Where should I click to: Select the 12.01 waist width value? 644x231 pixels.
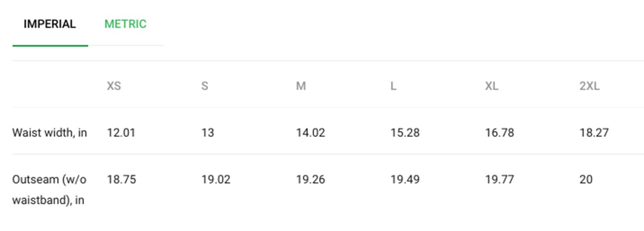(x=121, y=133)
